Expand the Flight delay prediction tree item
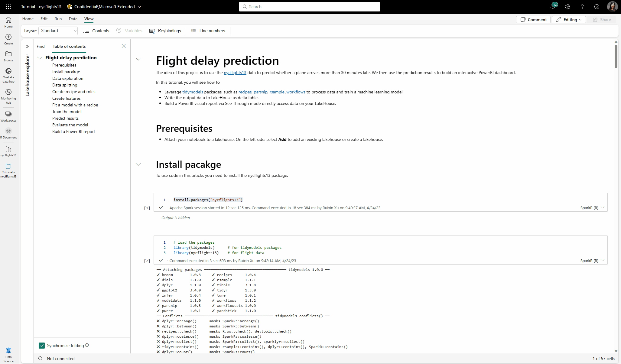 coord(40,57)
